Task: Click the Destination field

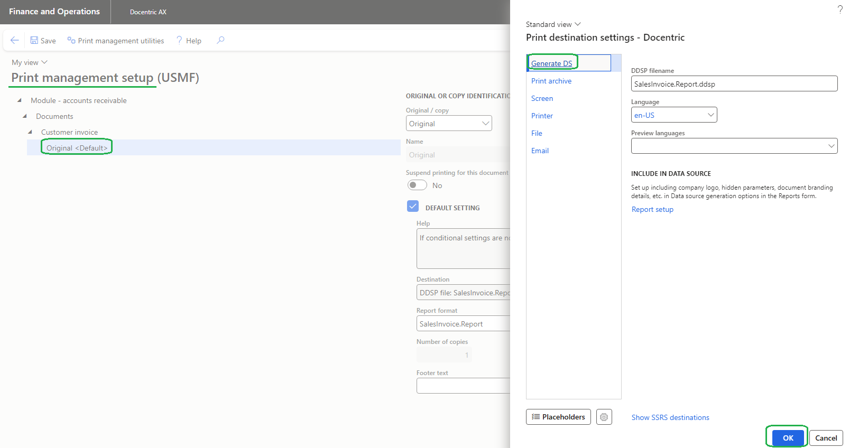Action: 463,292
